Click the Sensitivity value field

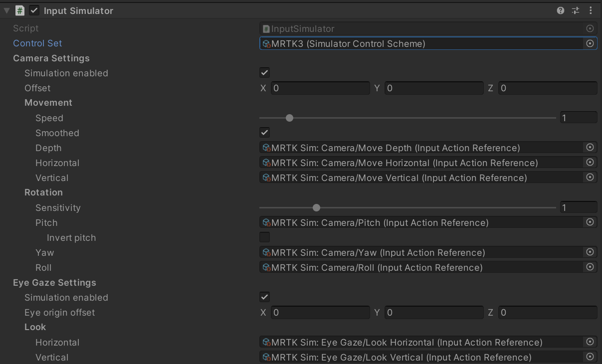tap(579, 208)
